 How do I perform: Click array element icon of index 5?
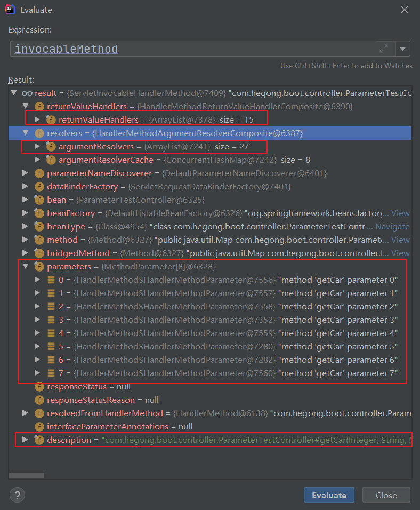(x=51, y=346)
